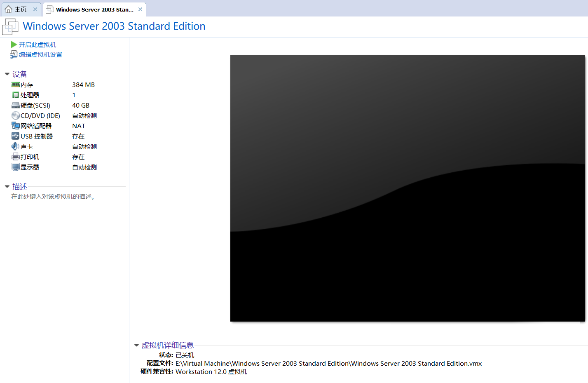Click the 打印机 label
Image resolution: width=588 pixels, height=383 pixels.
click(30, 157)
